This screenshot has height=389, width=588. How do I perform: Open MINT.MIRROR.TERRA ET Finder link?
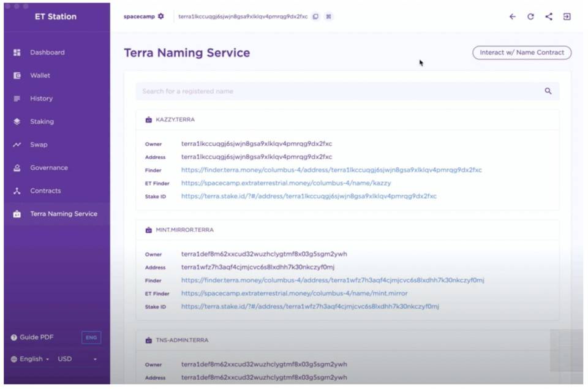pyautogui.click(x=295, y=293)
